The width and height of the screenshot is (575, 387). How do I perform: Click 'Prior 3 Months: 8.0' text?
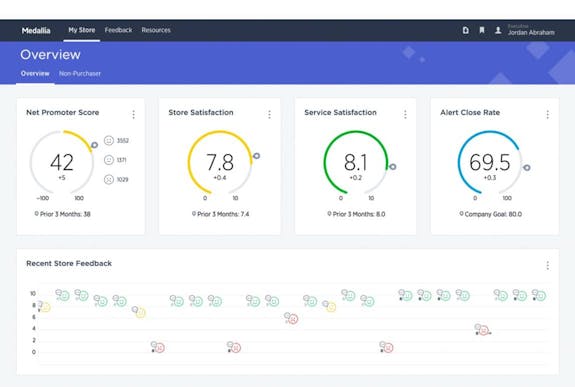359,214
